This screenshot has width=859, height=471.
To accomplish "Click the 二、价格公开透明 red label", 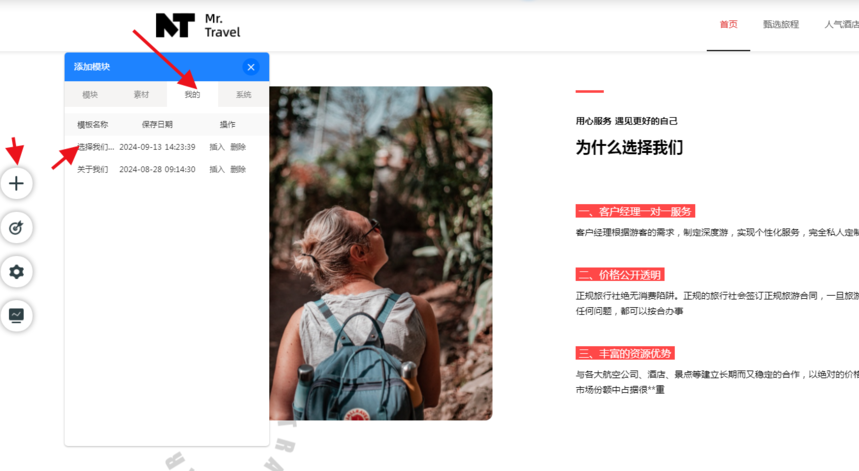I will pos(620,275).
